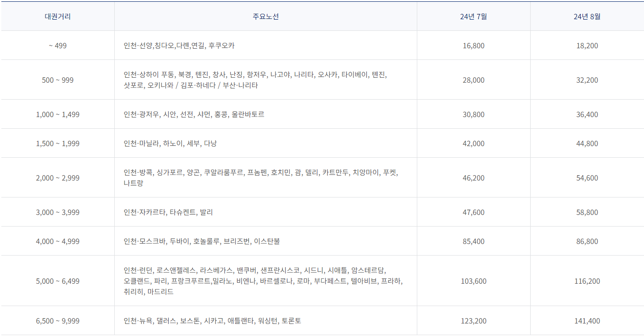Click the 500 ~ 999 distance cell
Viewport: 644px width, 336px height.
pos(57,79)
